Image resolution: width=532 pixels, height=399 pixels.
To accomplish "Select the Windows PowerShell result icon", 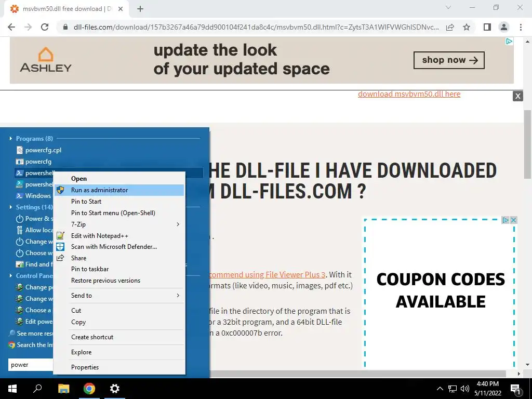I will (20, 196).
